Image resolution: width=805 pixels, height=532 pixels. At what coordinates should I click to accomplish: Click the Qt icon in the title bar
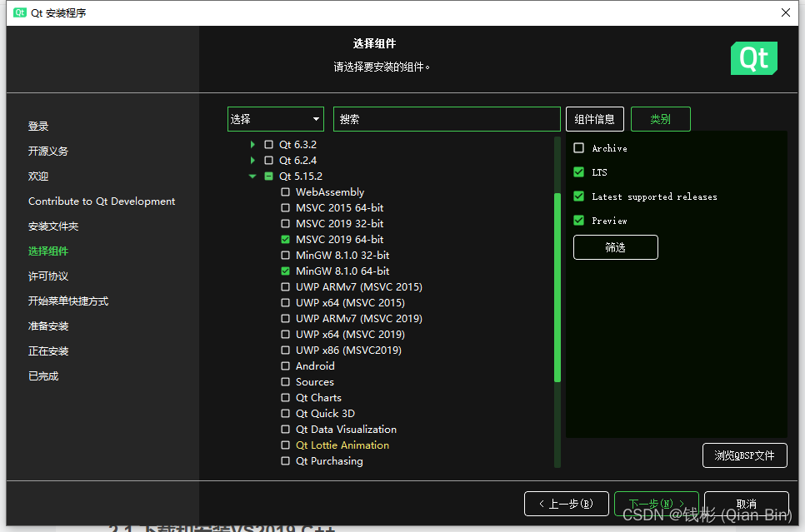pyautogui.click(x=19, y=12)
